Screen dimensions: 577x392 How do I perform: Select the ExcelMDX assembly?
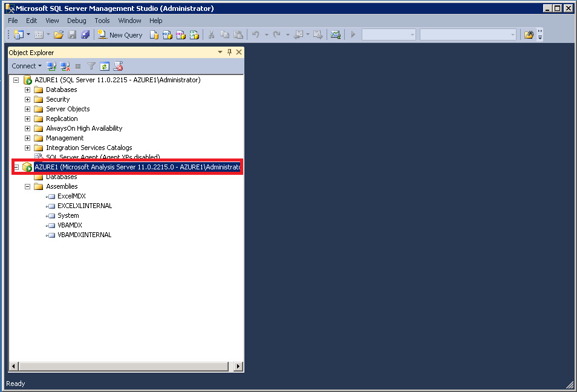pos(71,196)
